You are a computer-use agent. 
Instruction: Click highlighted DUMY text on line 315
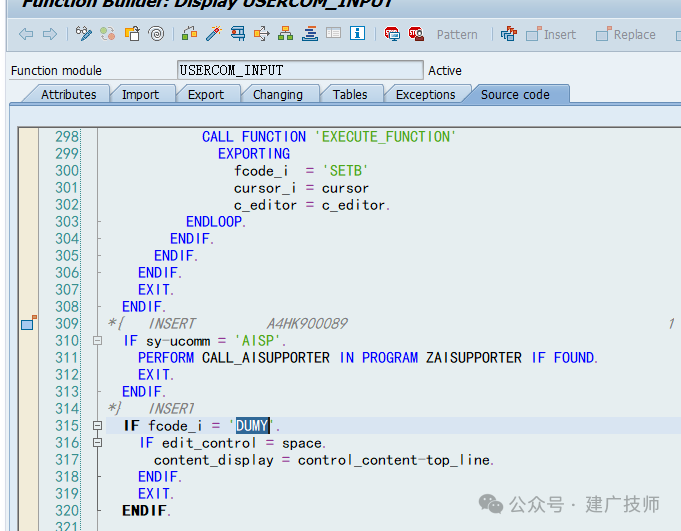pos(252,426)
